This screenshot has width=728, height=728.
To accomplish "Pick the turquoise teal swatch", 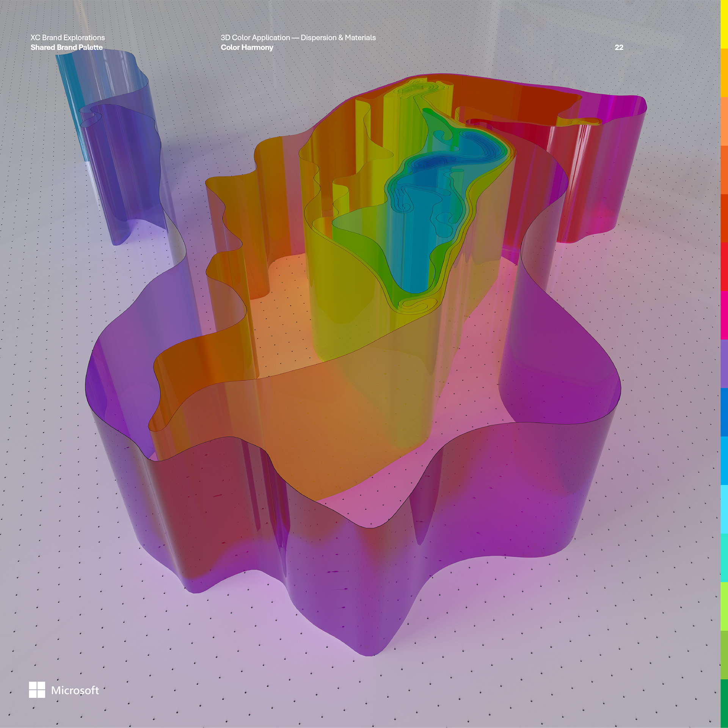I will click(724, 558).
